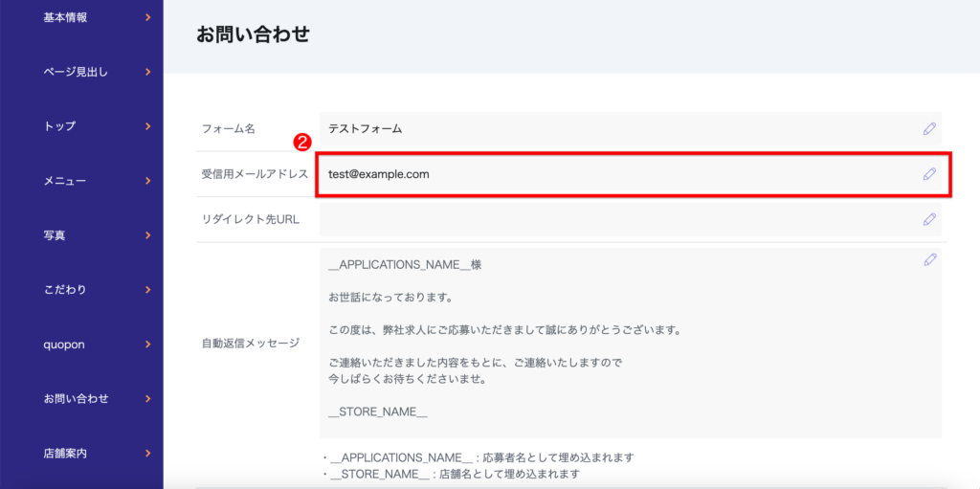Image resolution: width=980 pixels, height=489 pixels.
Task: Click the chevron beside 写真
Action: 147,235
